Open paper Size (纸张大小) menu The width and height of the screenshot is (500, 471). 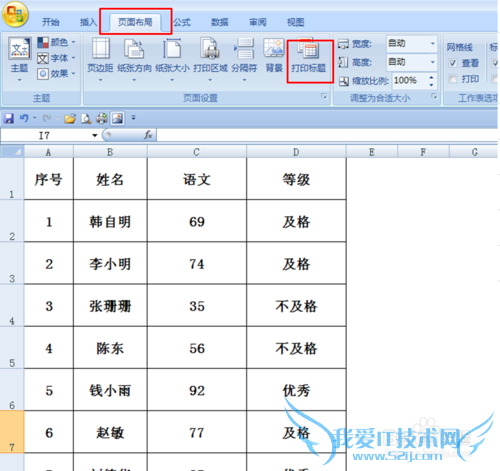[172, 59]
